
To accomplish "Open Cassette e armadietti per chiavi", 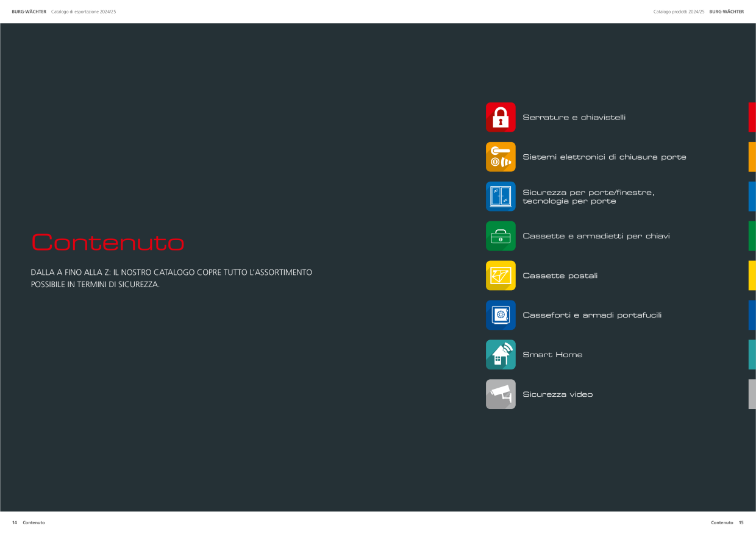I will pyautogui.click(x=596, y=236).
